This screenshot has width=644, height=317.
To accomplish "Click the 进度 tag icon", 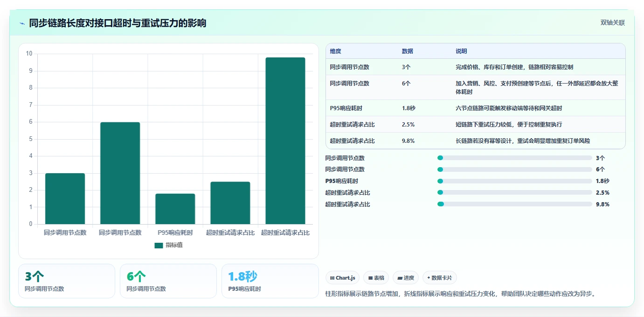I will pyautogui.click(x=400, y=278).
